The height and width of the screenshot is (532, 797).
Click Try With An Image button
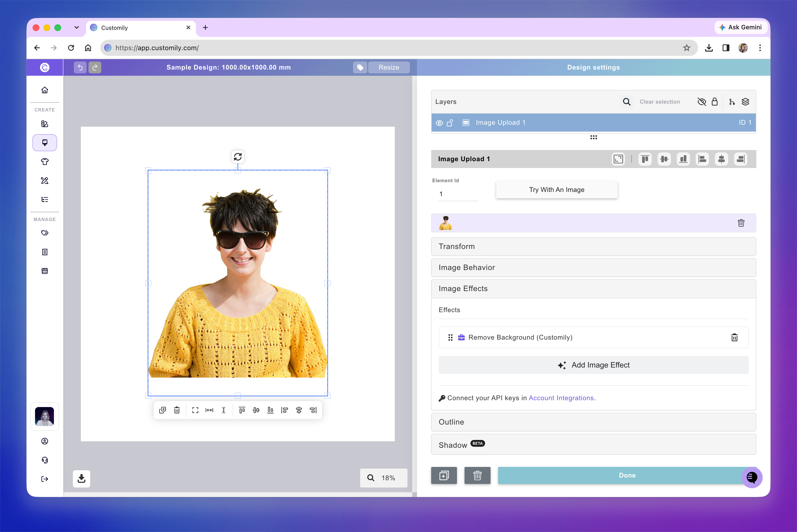[556, 190]
